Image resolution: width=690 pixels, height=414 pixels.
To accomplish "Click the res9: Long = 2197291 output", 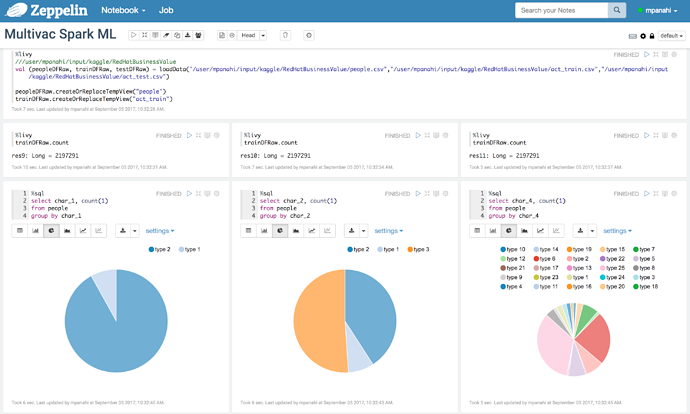I will click(x=45, y=155).
